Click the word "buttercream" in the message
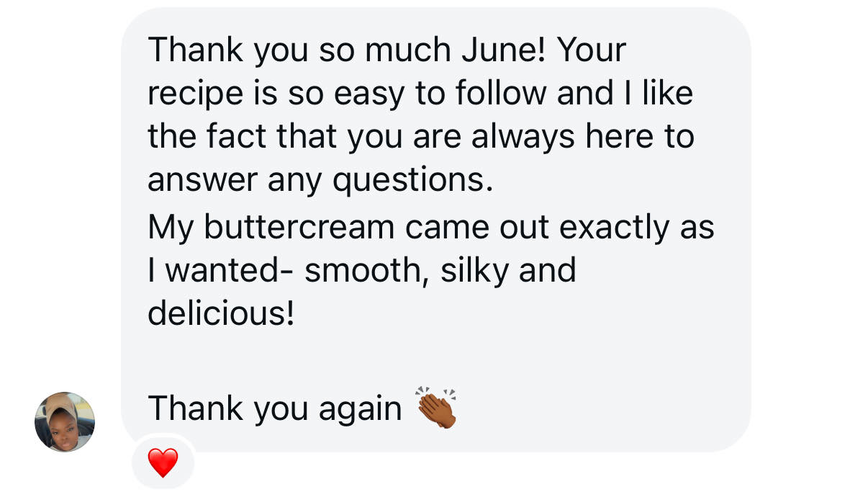Screen dimensions: 868x497 (299, 228)
